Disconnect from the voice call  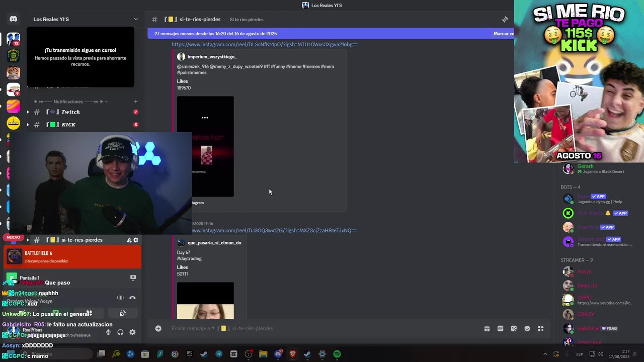click(x=132, y=298)
